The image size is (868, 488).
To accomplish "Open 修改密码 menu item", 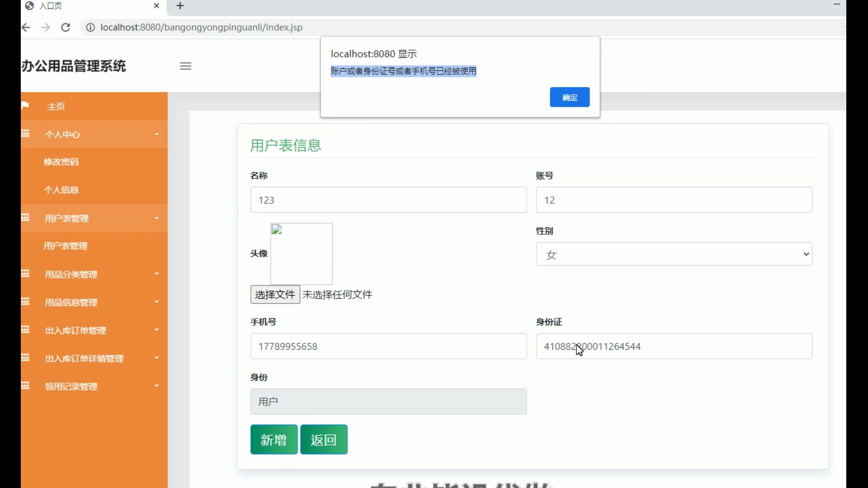I will point(61,162).
